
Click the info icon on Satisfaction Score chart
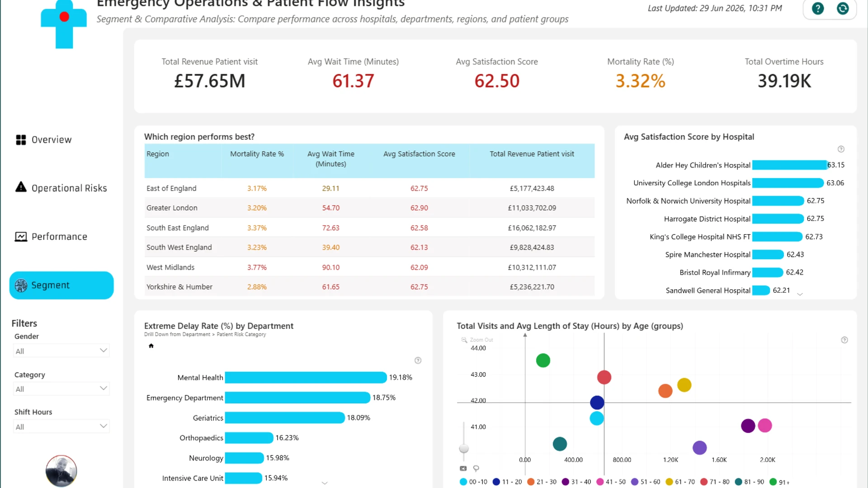841,149
